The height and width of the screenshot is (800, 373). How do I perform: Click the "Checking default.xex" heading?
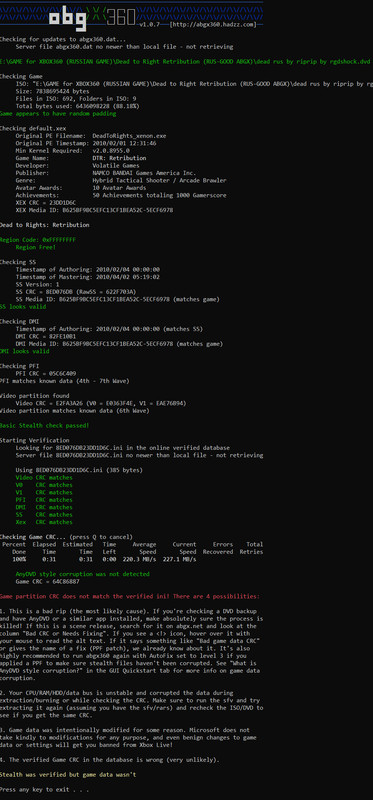(33, 129)
